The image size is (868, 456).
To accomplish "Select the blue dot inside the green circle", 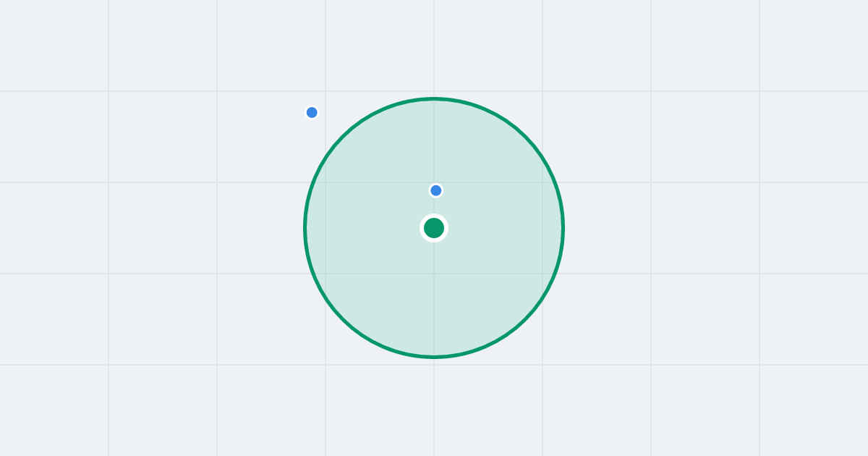I will (x=435, y=190).
